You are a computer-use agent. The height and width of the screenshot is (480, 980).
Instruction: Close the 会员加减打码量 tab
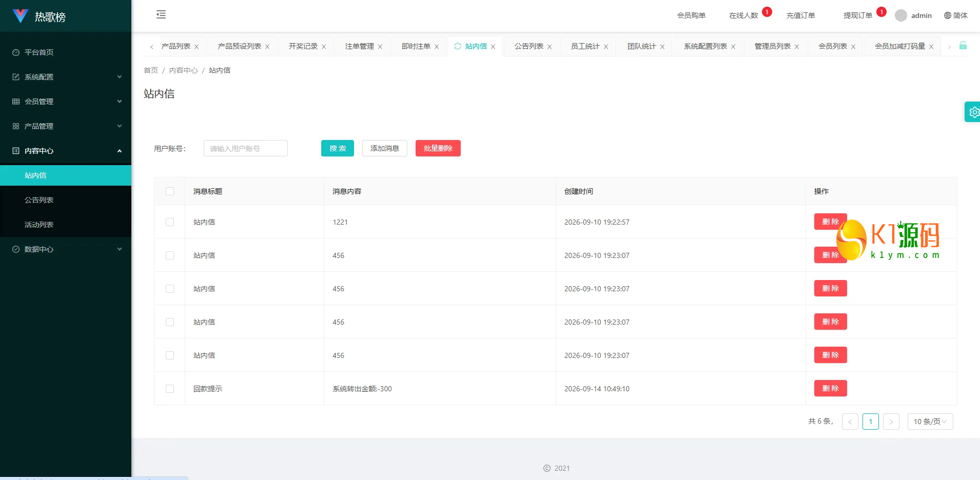[x=931, y=47]
